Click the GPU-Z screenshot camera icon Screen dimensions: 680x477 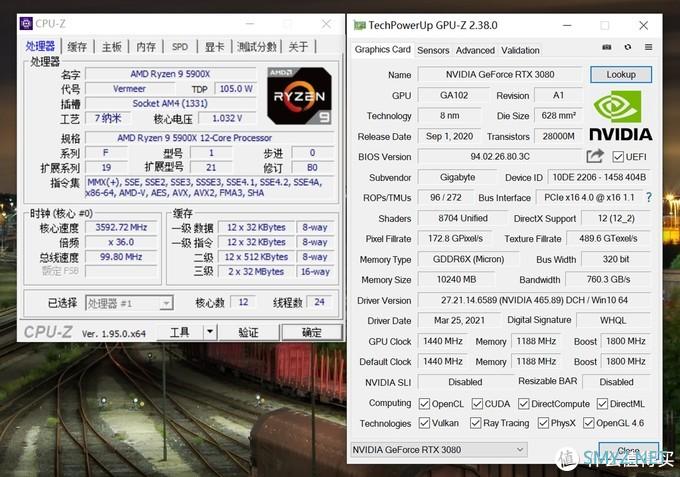click(x=607, y=47)
